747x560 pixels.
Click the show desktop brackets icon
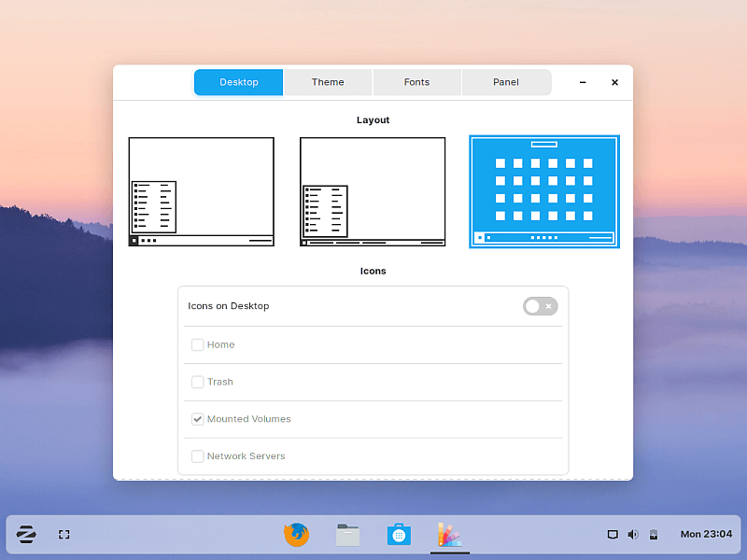coord(63,534)
